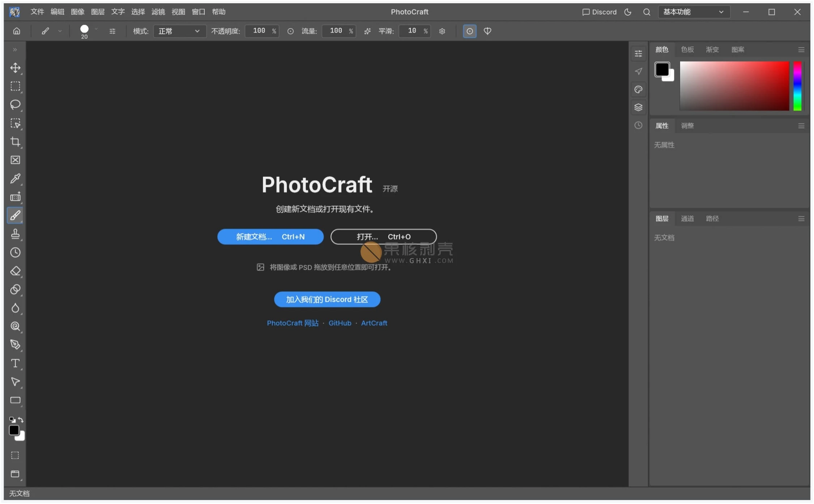Select the Blur droplet tool
The width and height of the screenshot is (814, 504).
15,308
